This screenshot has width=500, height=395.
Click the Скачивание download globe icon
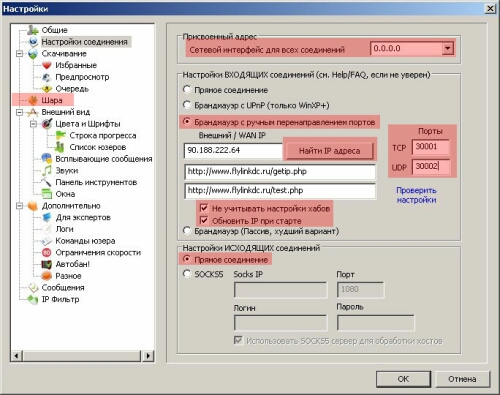[x=33, y=54]
